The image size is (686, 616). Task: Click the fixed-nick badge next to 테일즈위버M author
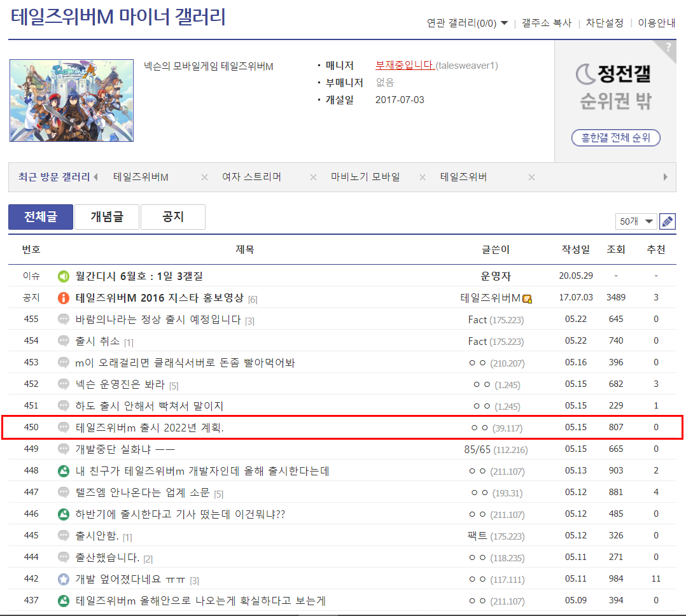pos(527,299)
